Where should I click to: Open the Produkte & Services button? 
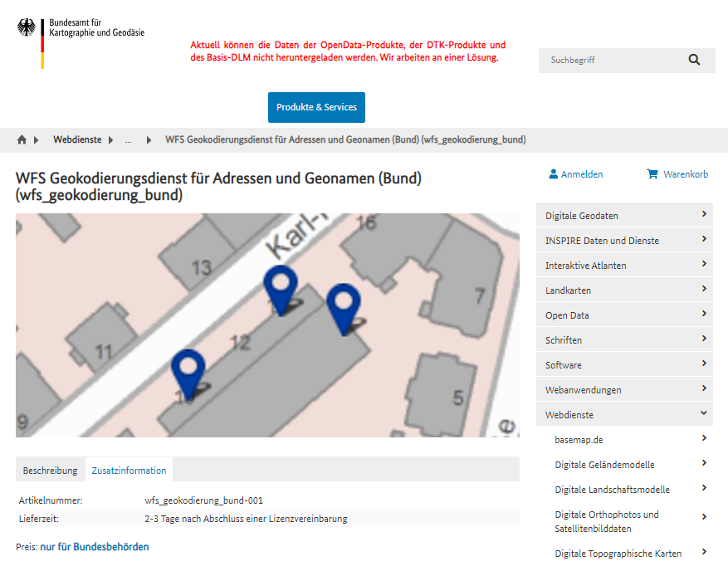(x=316, y=107)
